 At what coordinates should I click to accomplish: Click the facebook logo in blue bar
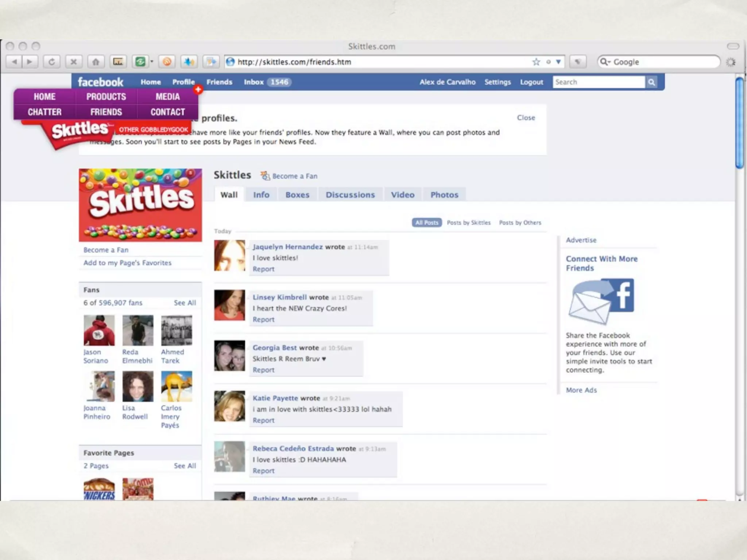101,82
